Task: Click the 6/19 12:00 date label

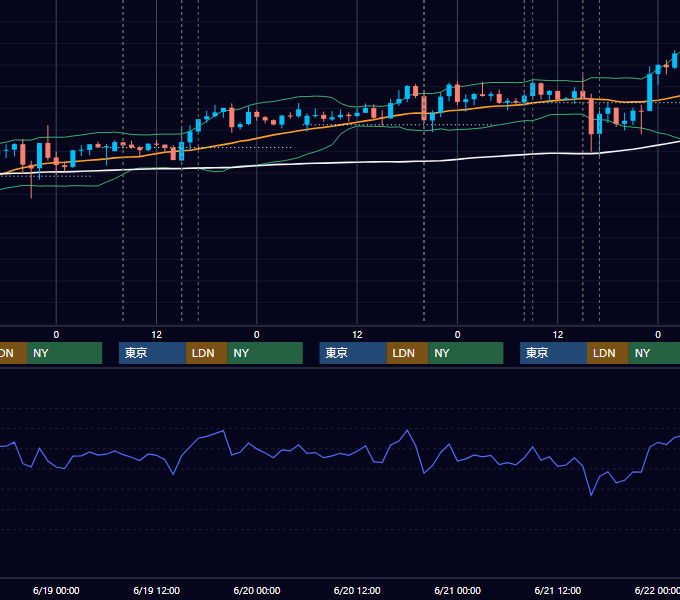Action: (157, 590)
